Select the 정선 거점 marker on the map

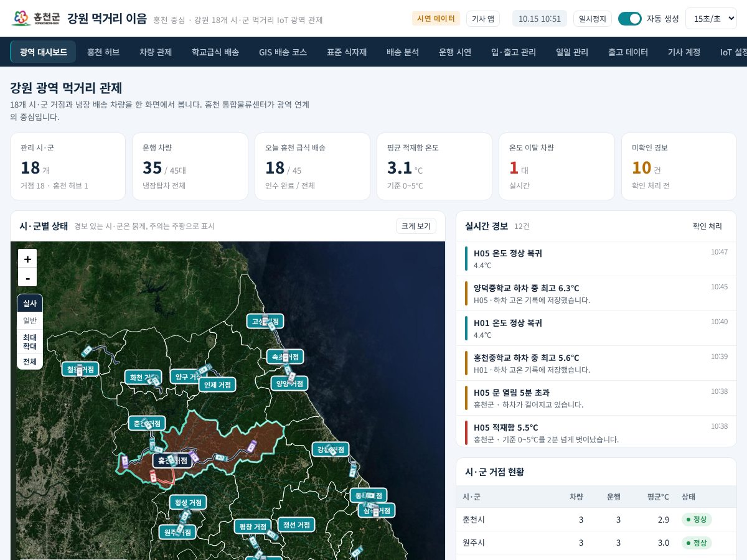(296, 525)
